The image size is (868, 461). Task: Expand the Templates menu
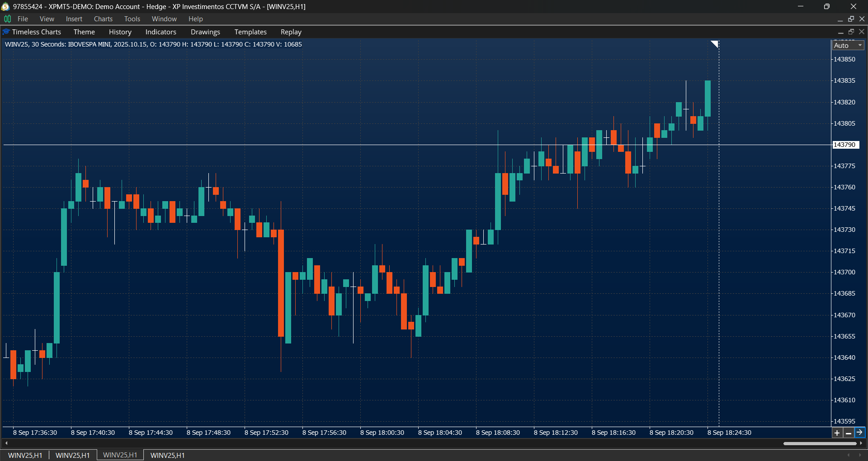[x=250, y=32]
